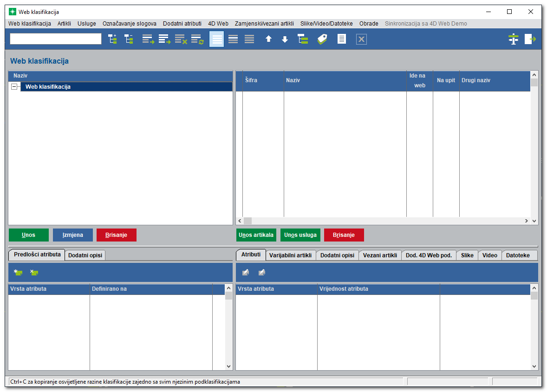
Task: Click the remove tree node icon with minus
Action: [x=129, y=39]
